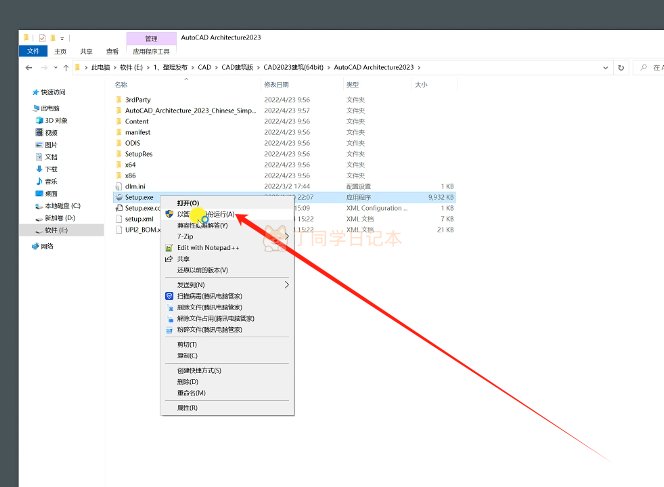Click the dlm.ini file icon
The height and width of the screenshot is (487, 664).
[119, 187]
